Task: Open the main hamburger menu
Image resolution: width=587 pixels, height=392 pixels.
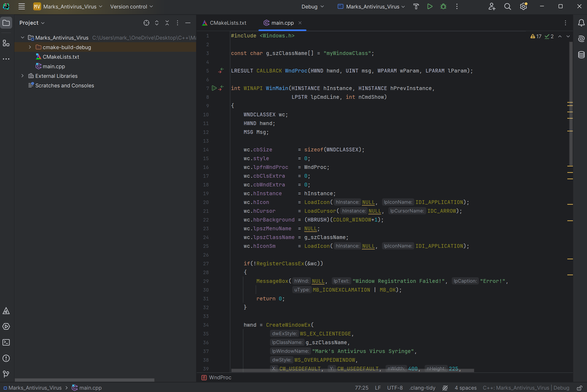Action: [22, 7]
